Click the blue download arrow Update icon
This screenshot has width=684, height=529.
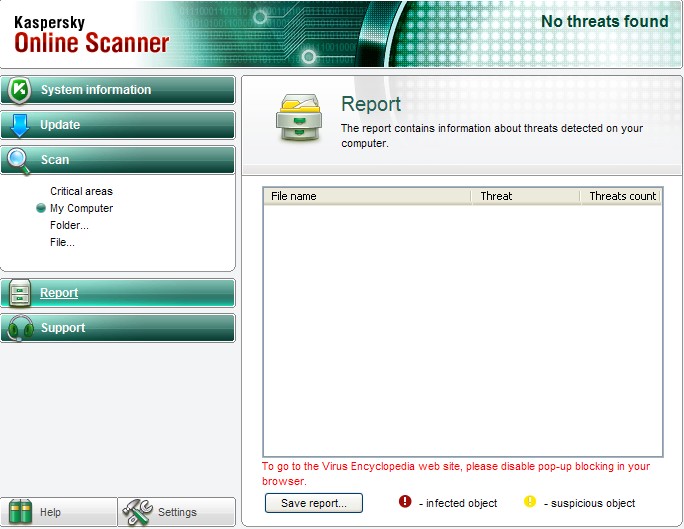(x=19, y=126)
